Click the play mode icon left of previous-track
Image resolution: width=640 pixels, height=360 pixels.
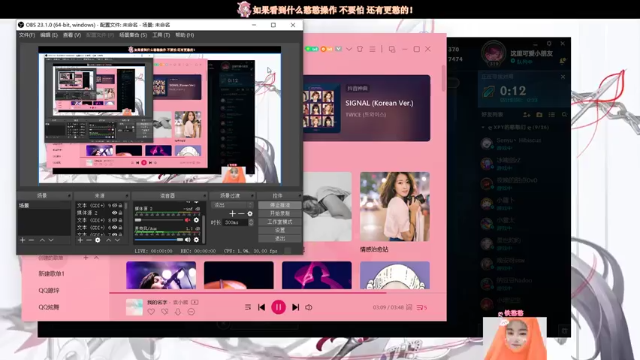point(248,307)
